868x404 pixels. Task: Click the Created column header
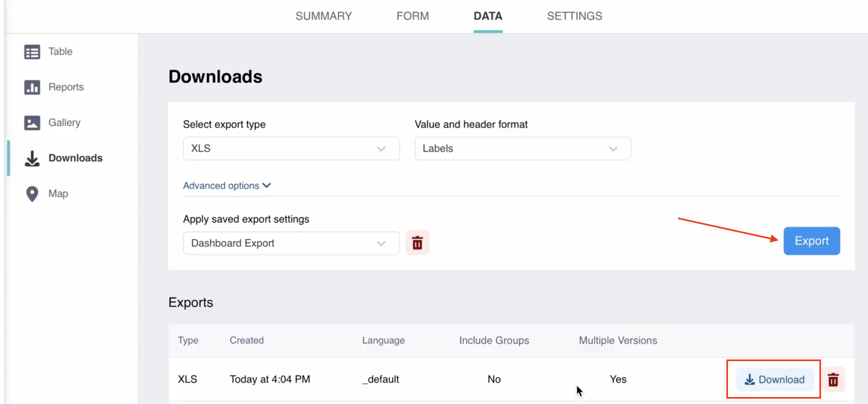click(246, 341)
